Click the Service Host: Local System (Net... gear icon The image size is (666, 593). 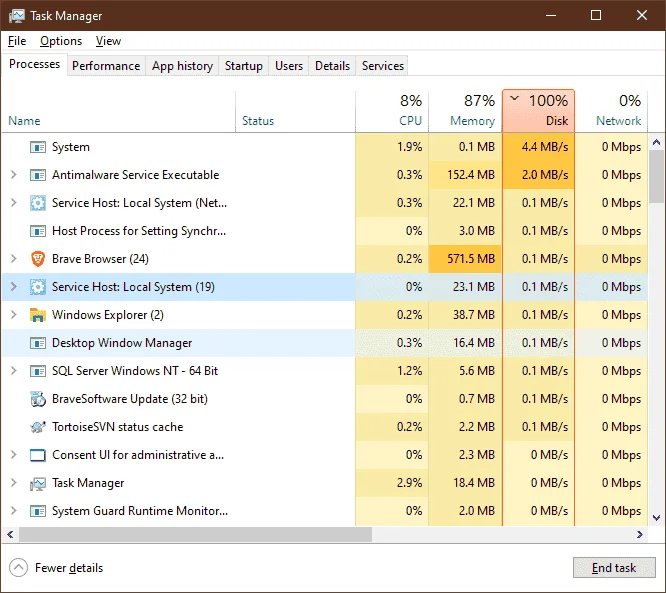pyautogui.click(x=38, y=203)
